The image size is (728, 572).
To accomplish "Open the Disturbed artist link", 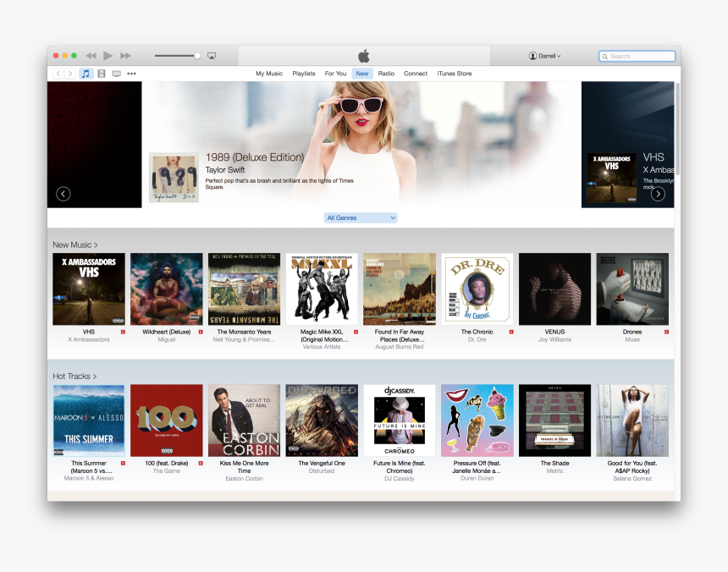I will coord(322,470).
